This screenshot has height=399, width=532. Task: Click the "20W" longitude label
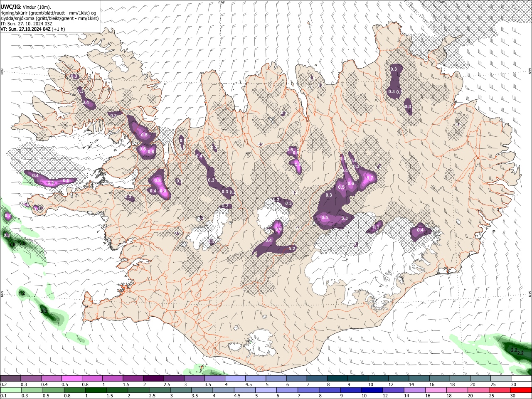[221, 2]
